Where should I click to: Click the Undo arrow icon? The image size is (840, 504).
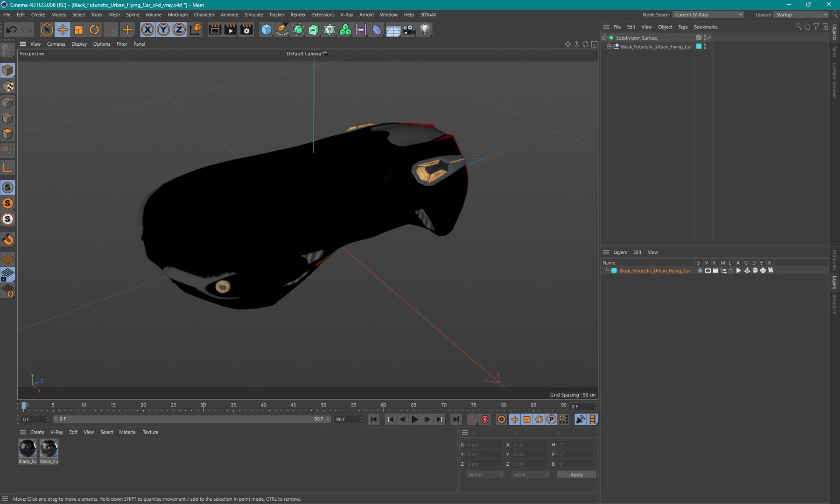click(x=12, y=29)
